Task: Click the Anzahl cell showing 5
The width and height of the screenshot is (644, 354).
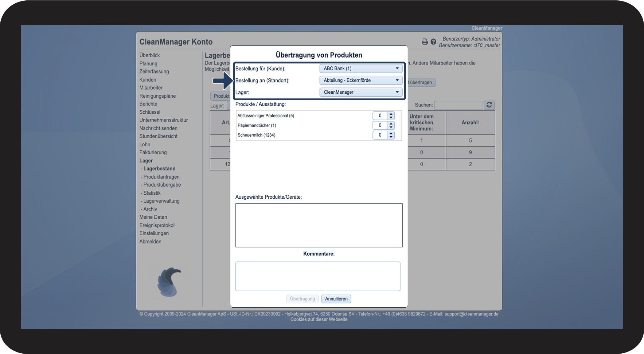Action: (x=470, y=141)
